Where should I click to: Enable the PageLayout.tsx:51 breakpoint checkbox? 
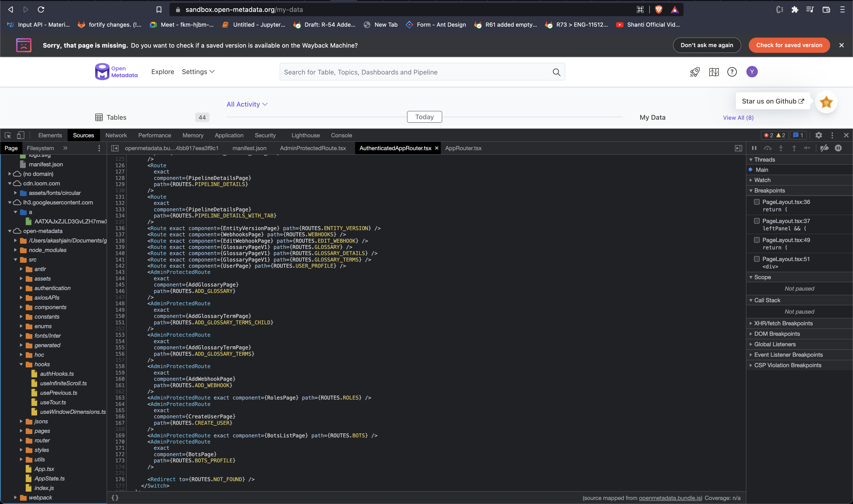757,259
